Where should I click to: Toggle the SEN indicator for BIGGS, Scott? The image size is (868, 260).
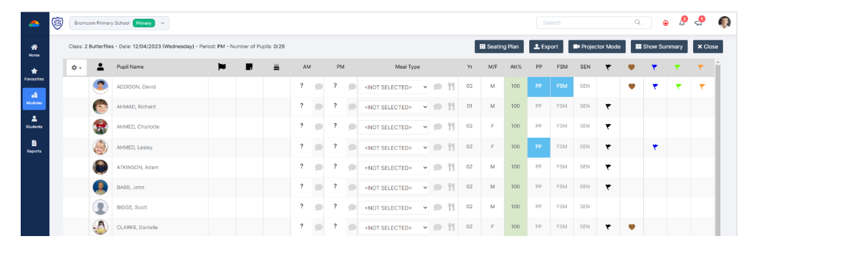coord(585,207)
